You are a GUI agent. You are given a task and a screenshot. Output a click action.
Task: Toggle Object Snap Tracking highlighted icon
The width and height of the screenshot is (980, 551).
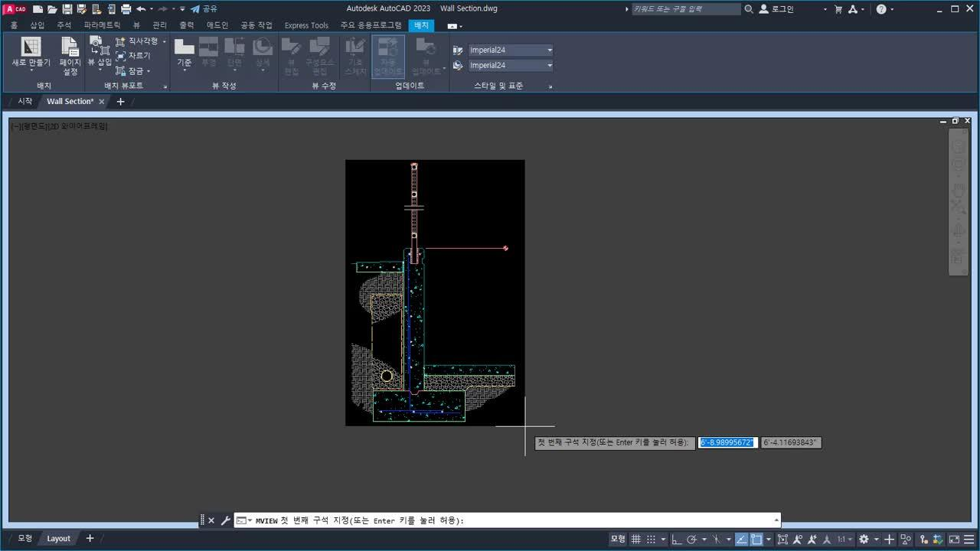(741, 539)
